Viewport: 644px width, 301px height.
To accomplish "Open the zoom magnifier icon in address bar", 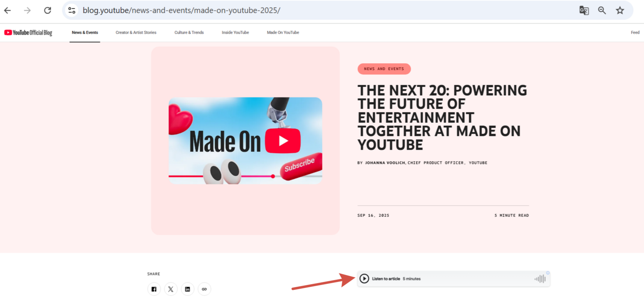I will point(602,10).
